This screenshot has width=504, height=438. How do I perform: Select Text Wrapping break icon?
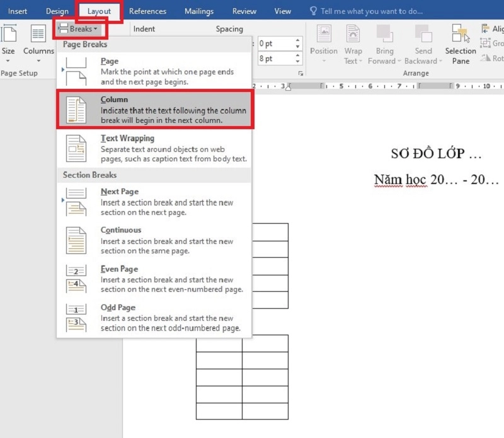click(x=76, y=149)
